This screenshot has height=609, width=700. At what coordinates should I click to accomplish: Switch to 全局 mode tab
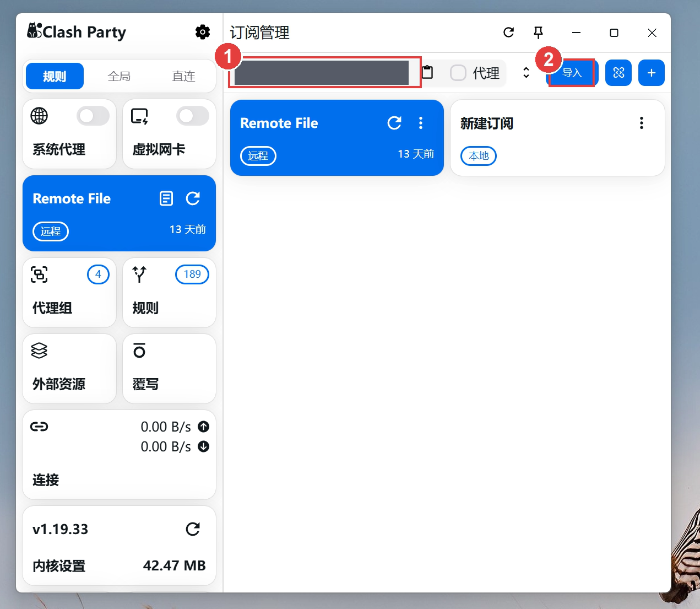pos(119,76)
